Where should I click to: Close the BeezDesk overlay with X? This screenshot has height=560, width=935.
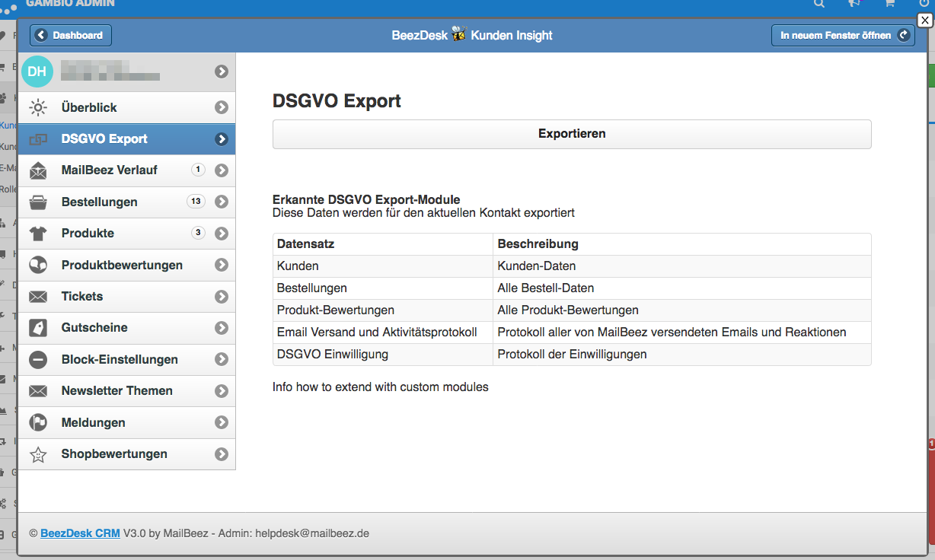click(925, 21)
